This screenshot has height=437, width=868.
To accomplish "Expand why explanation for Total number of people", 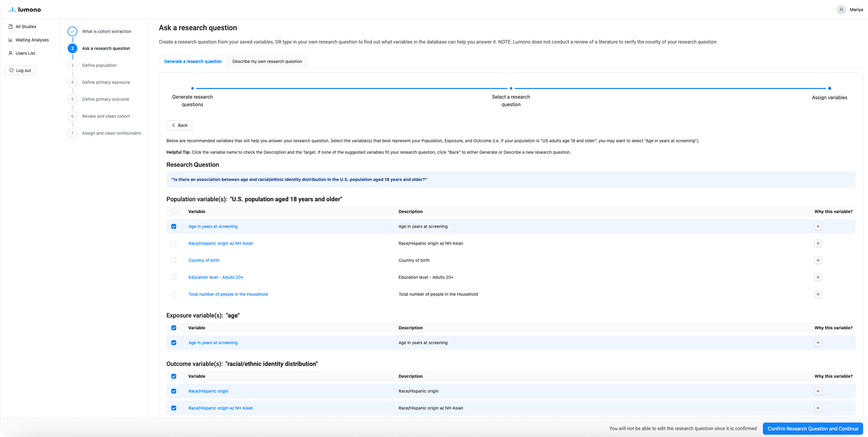I will (x=819, y=294).
